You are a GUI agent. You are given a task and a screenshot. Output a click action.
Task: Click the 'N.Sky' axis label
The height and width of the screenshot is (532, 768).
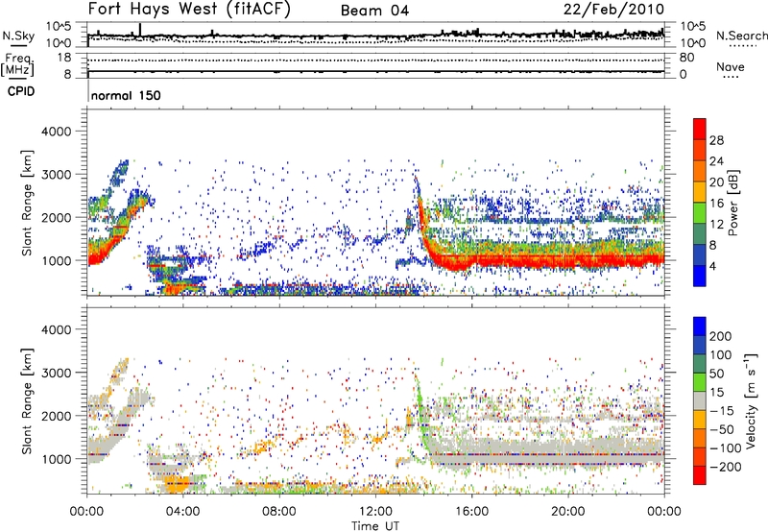18,36
